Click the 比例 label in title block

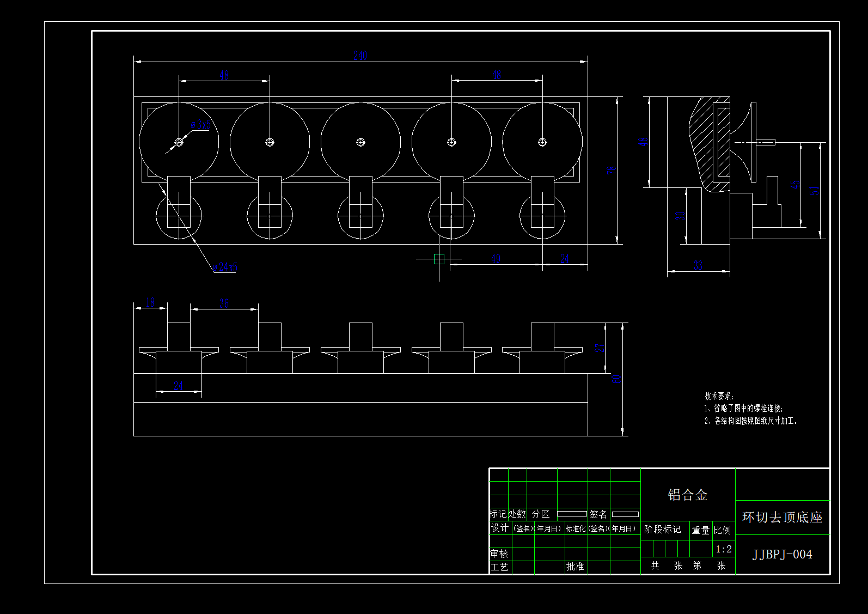(x=723, y=530)
